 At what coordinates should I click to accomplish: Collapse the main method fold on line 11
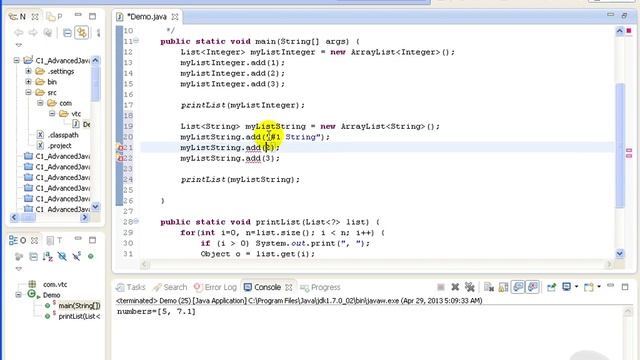click(136, 41)
